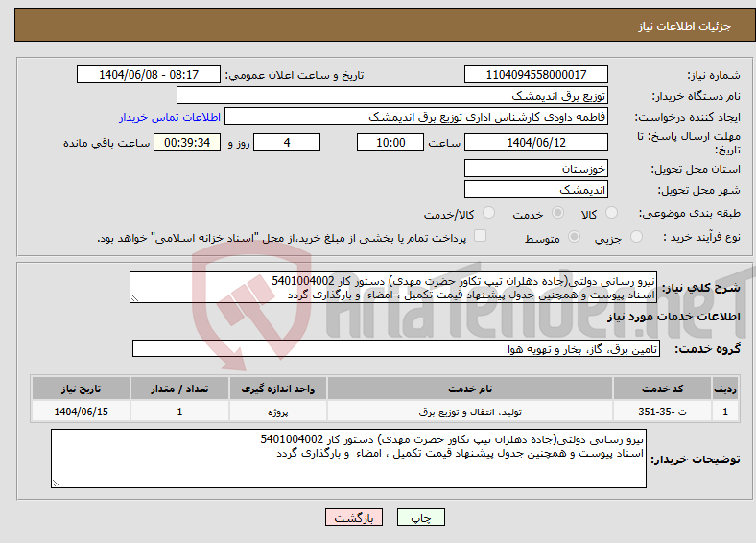Screen dimensions: 756x543
Task: Click the تعداد / مقدار column header
Action: (179, 389)
